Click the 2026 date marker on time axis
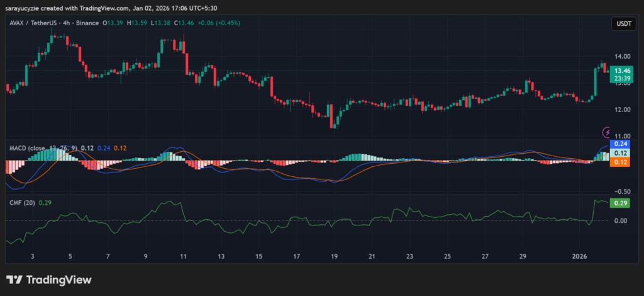The height and width of the screenshot is (296, 644). 579,256
